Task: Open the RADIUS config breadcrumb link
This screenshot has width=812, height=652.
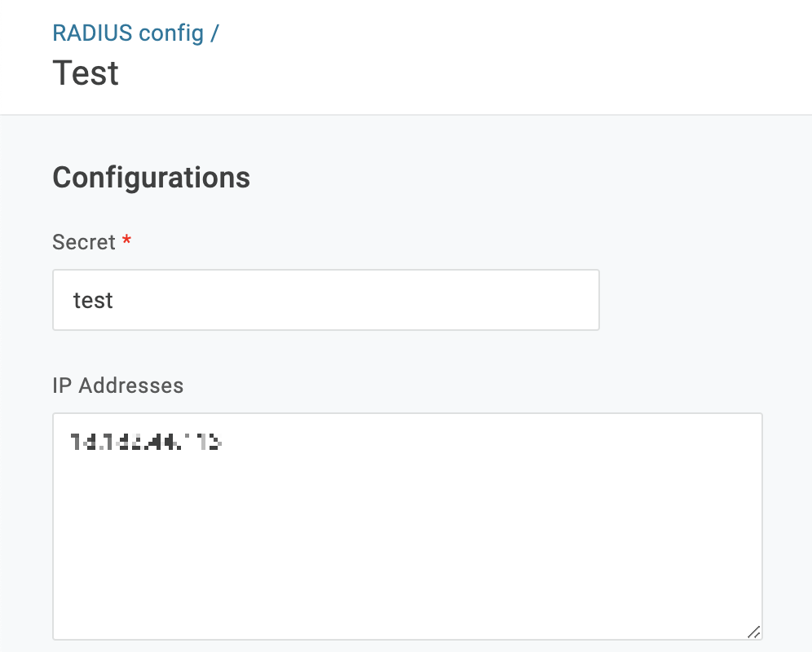Action: (127, 33)
